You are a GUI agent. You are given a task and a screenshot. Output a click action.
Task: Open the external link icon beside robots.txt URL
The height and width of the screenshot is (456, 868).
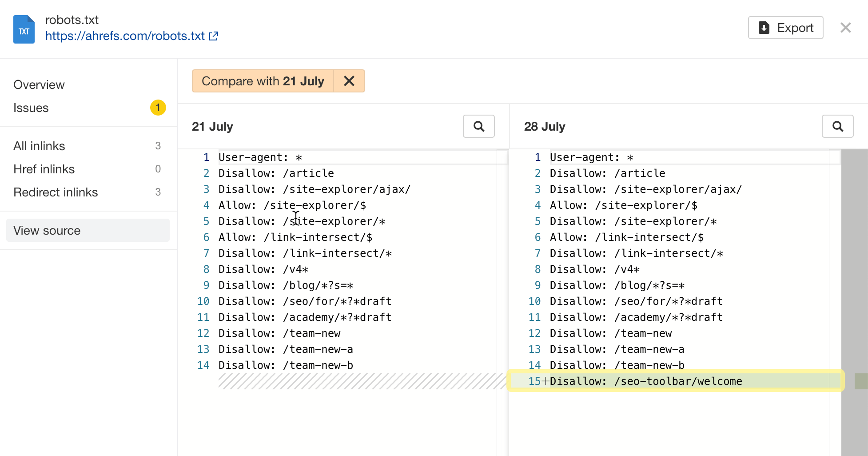point(214,36)
